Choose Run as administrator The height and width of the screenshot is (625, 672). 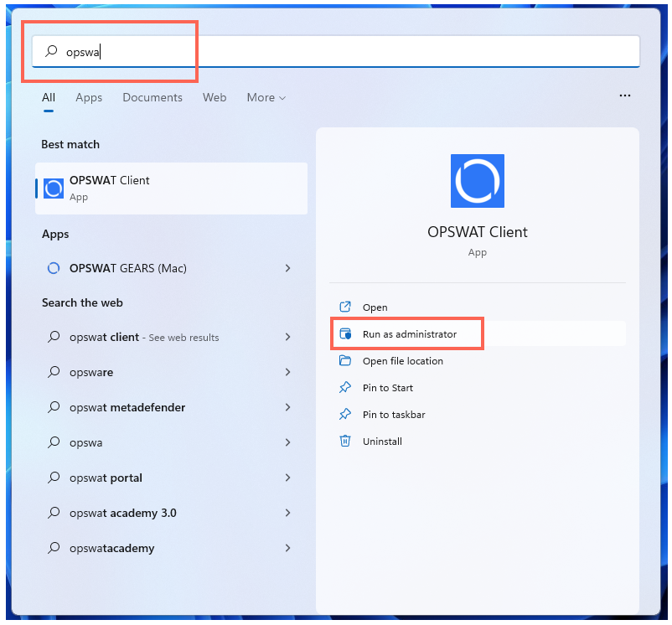(478, 333)
